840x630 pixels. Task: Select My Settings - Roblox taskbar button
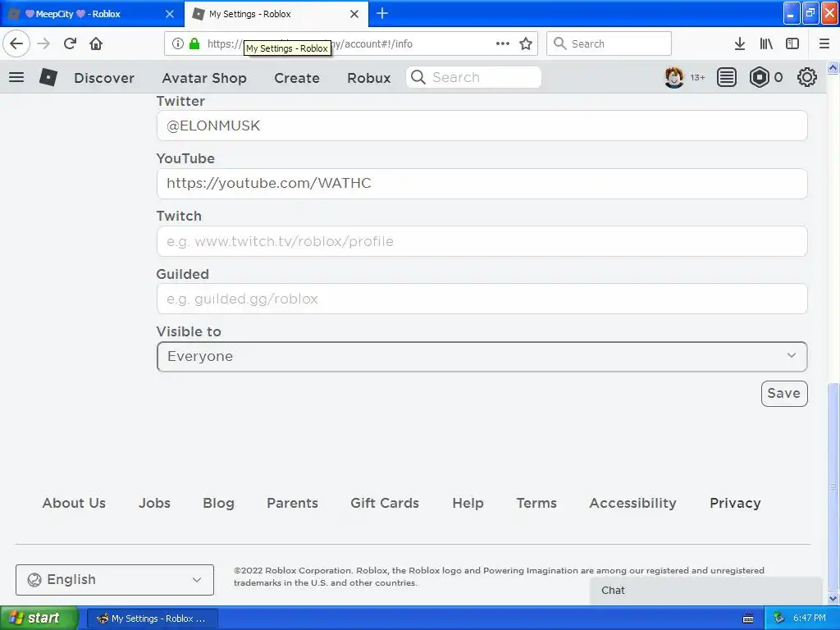(x=152, y=619)
